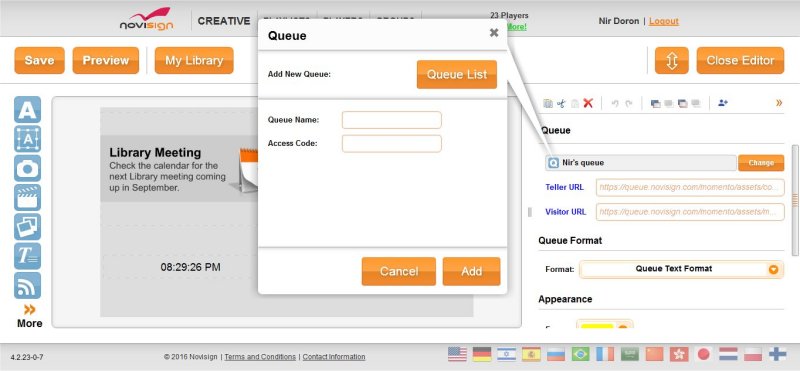
Task: Open Terms and Conditions link
Action: tap(260, 357)
